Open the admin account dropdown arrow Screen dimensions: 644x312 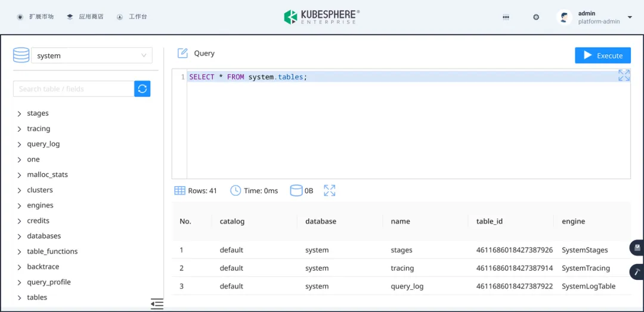click(x=630, y=17)
